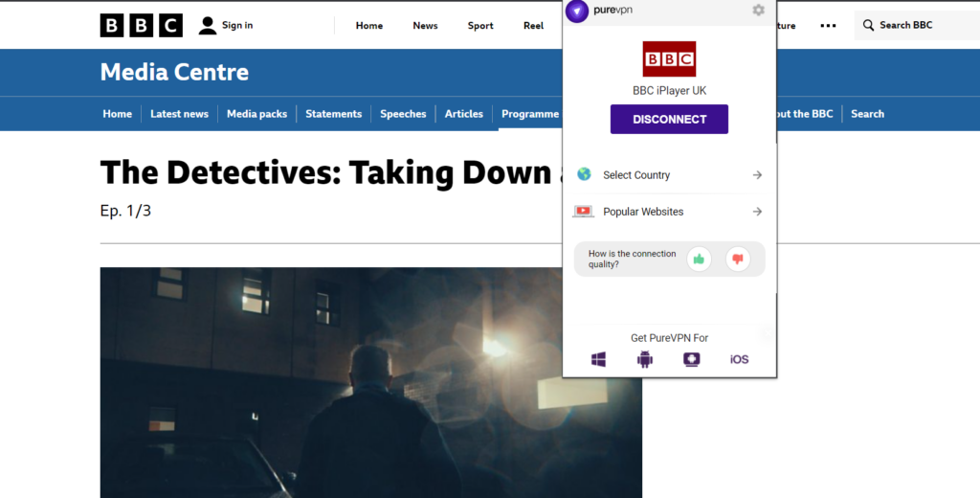Click the BBC iPlayer red logo
The image size is (980, 498).
(669, 59)
